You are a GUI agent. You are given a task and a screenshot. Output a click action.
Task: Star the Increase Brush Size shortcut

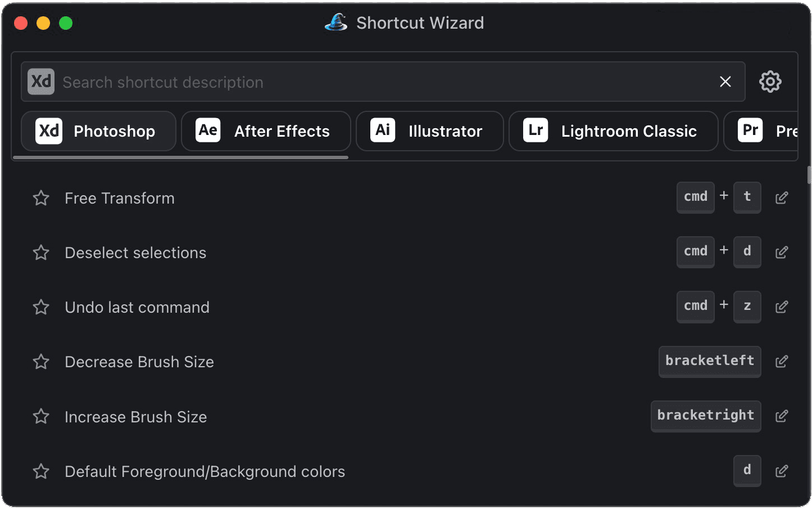41,416
